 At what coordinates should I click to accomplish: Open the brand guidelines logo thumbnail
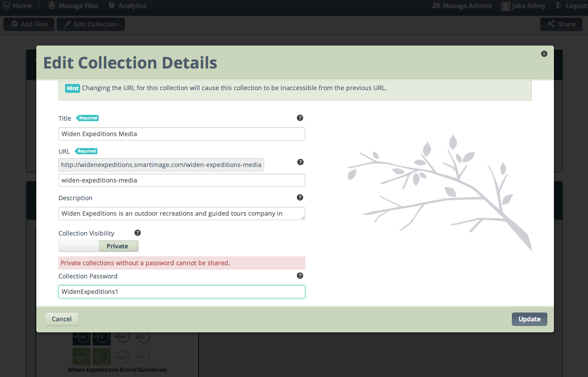pyautogui.click(x=111, y=348)
